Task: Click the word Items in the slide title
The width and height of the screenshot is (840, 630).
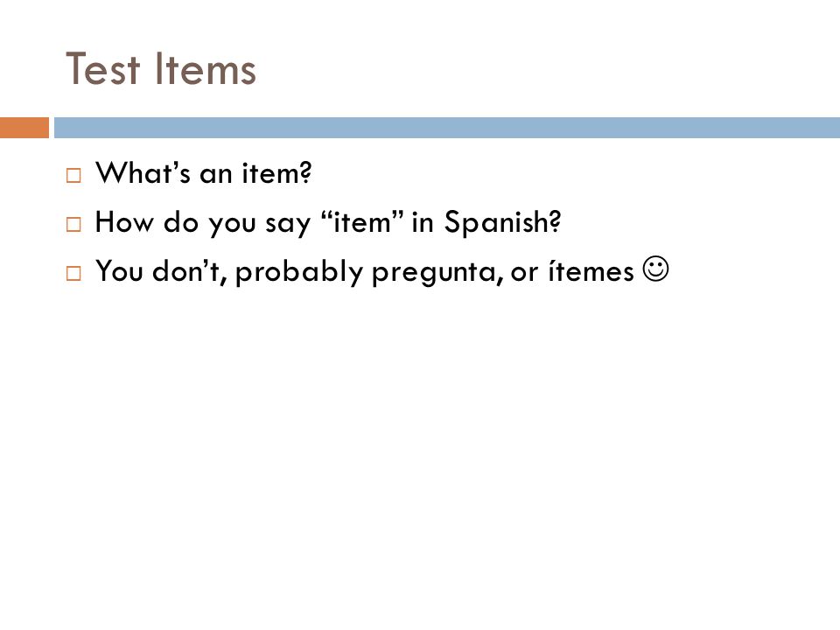Action: click(x=206, y=68)
